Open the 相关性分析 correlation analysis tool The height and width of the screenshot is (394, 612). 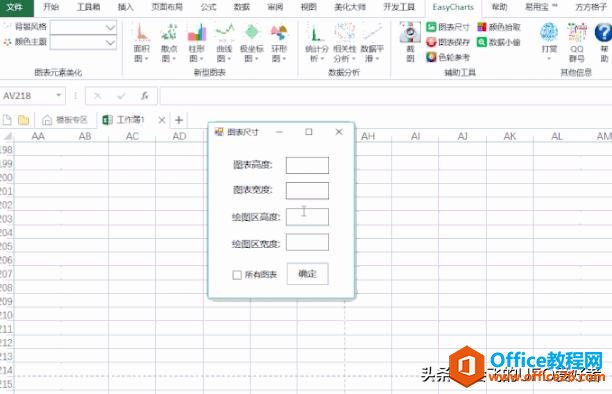tap(345, 43)
